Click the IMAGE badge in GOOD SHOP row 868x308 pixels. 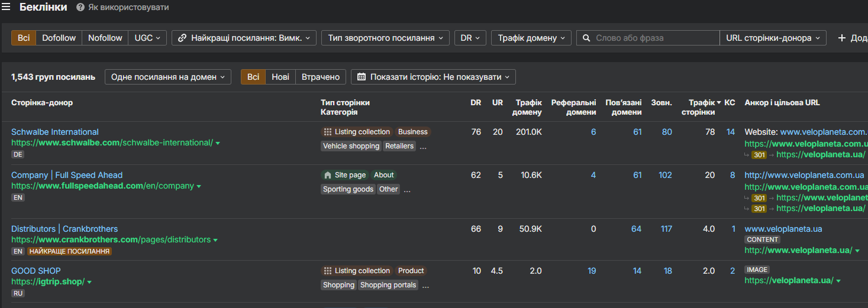click(x=757, y=270)
